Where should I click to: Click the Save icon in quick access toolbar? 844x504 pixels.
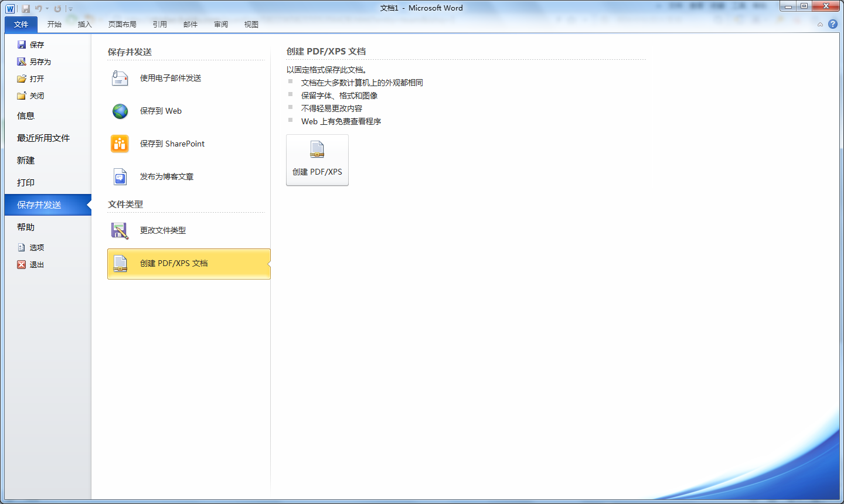[x=26, y=9]
